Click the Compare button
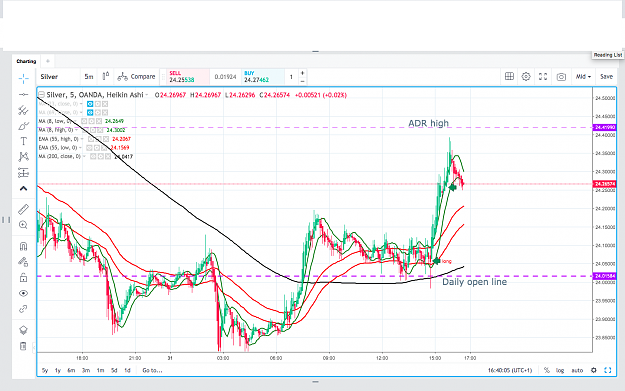 [x=137, y=77]
